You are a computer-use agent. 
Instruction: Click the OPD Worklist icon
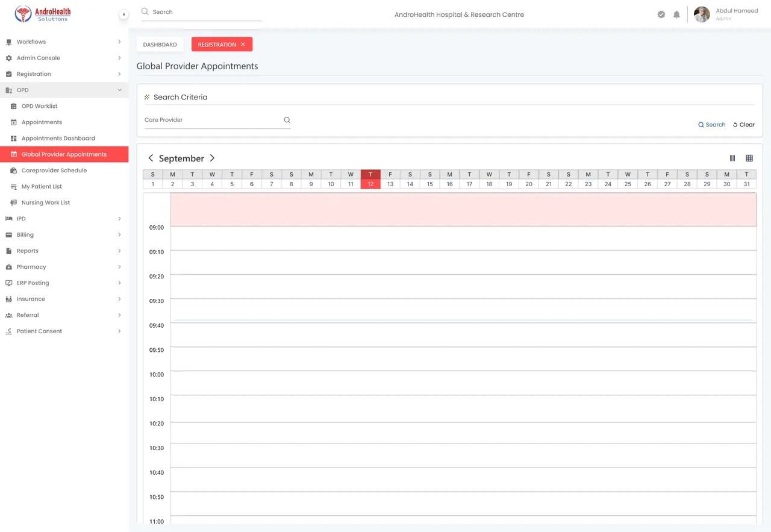click(x=14, y=106)
